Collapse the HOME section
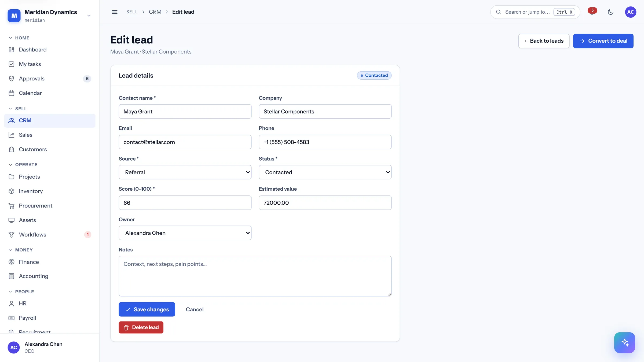The height and width of the screenshot is (362, 644). (x=19, y=38)
